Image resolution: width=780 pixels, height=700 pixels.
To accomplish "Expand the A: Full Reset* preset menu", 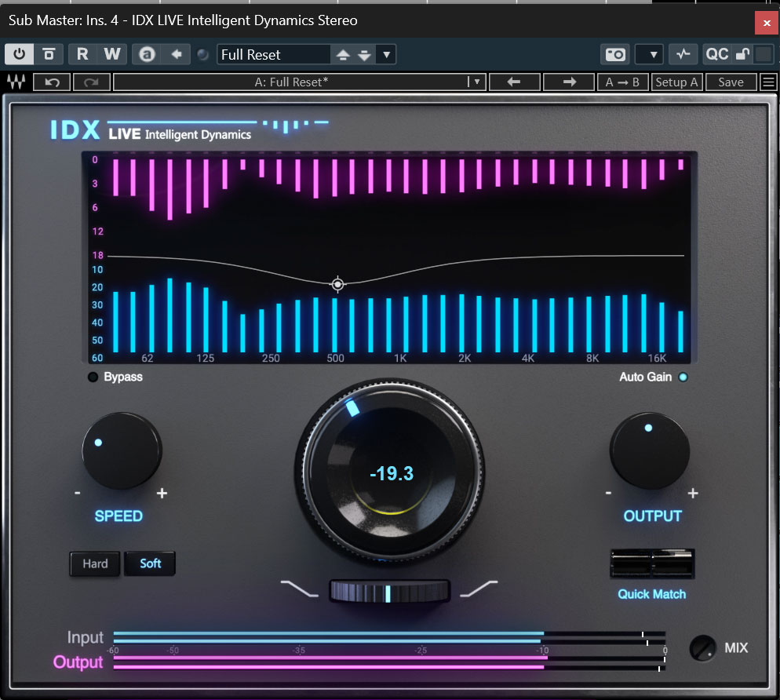I will tap(476, 82).
